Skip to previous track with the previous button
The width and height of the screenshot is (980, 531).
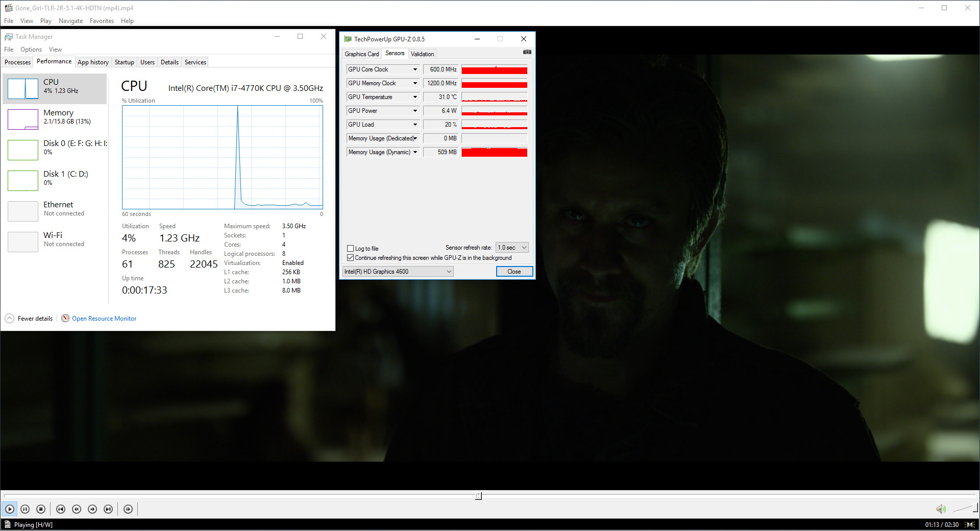[x=61, y=509]
